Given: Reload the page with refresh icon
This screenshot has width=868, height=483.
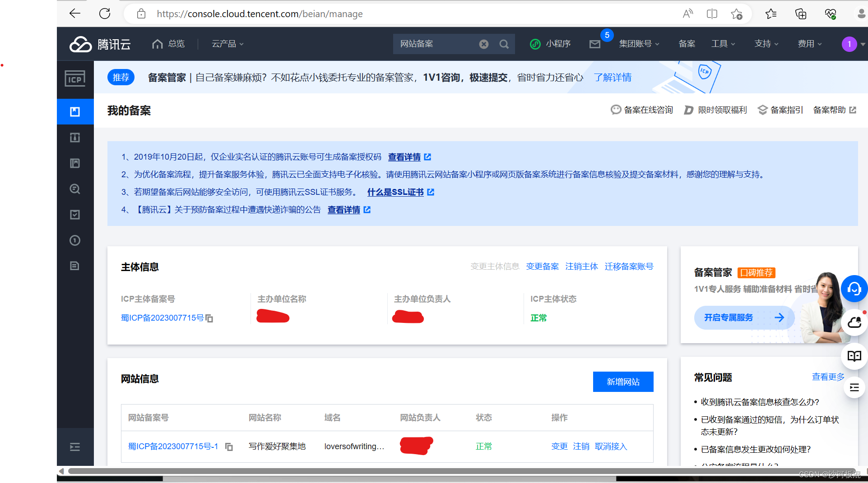Looking at the screenshot, I should coord(105,14).
